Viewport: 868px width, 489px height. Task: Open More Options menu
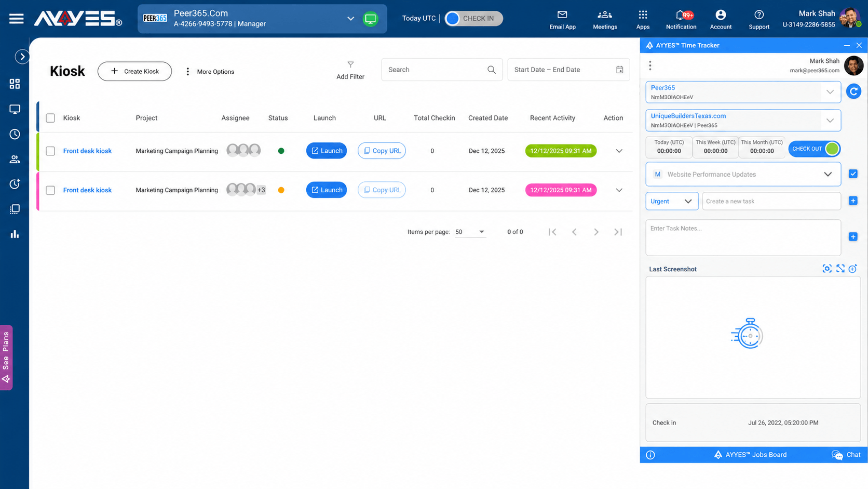(210, 72)
